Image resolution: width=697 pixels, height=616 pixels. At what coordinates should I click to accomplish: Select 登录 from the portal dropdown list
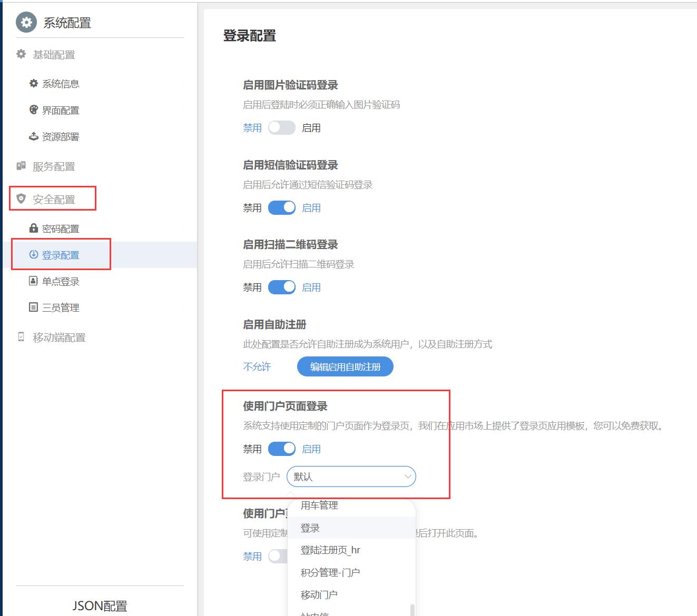click(310, 528)
